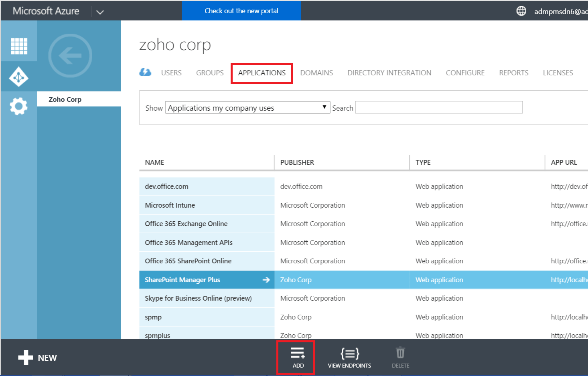
Task: Switch to the LICENSES tab
Action: coord(558,73)
